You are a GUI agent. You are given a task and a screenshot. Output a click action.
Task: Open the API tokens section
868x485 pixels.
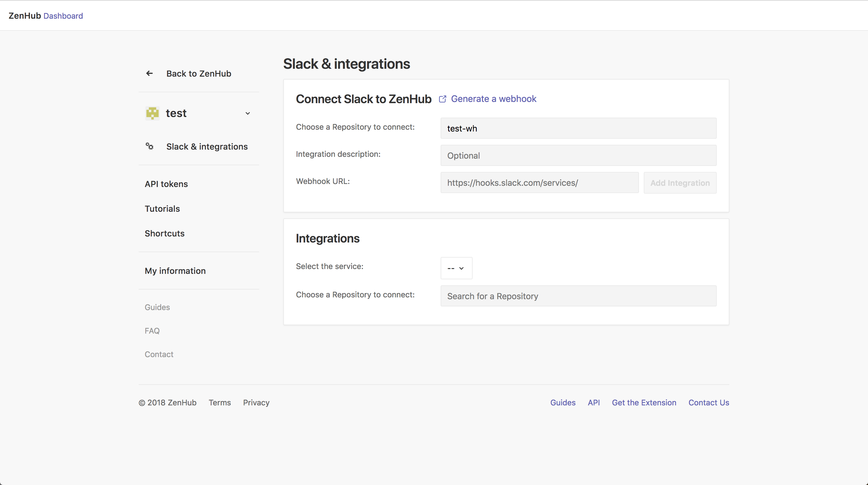pyautogui.click(x=166, y=184)
